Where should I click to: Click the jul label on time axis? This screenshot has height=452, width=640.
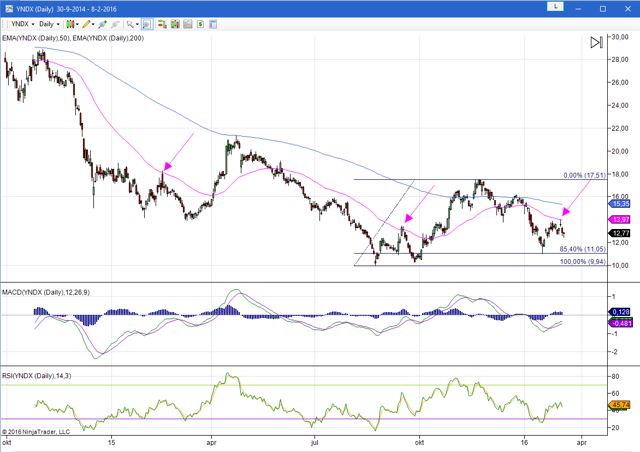tap(314, 442)
